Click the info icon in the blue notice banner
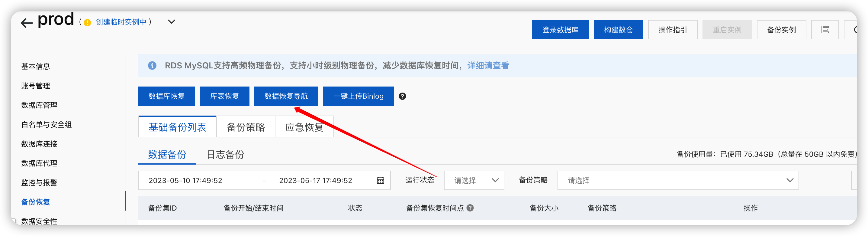The height and width of the screenshot is (236, 868). coord(152,65)
